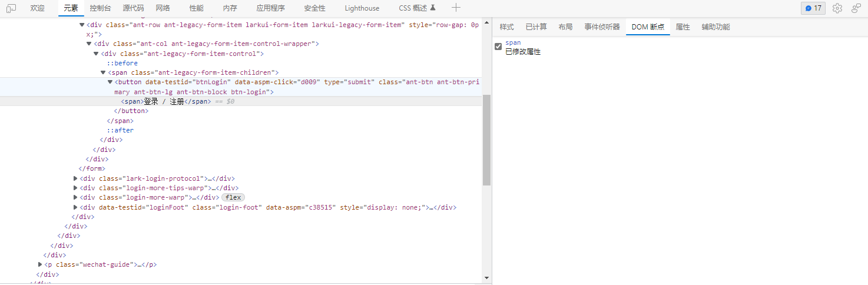This screenshot has height=285, width=868.
Task: Open DevTools settings gear
Action: [x=837, y=8]
